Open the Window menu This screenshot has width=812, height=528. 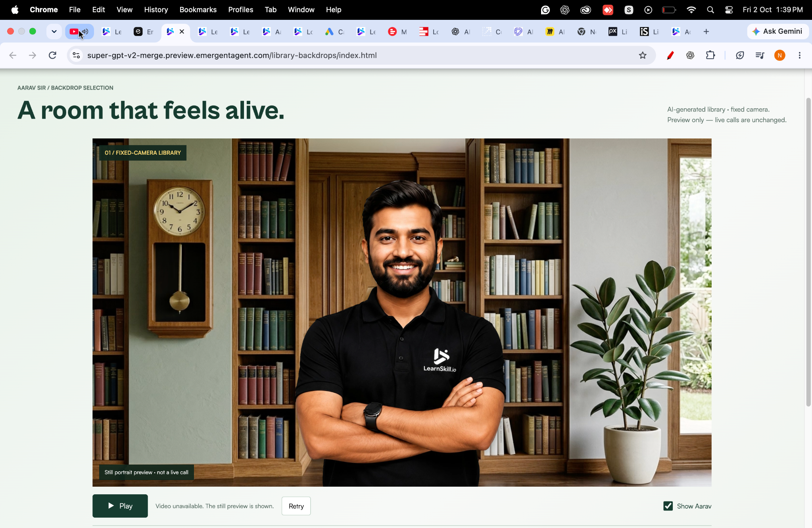coord(301,10)
